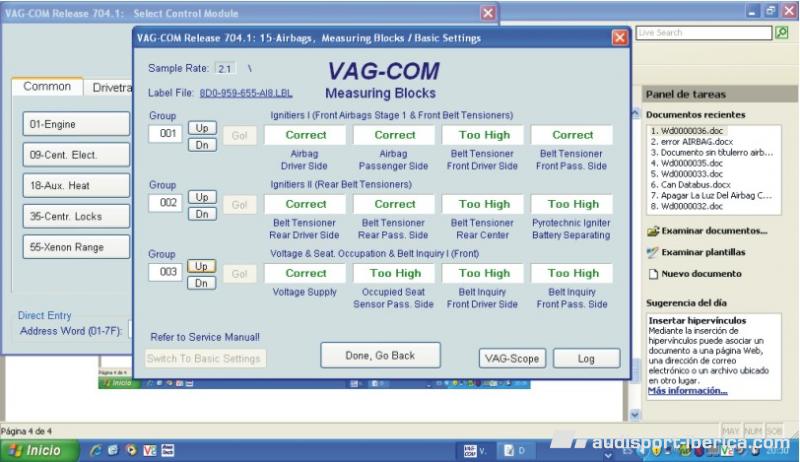Click the Examinar plantillas icon

click(653, 252)
